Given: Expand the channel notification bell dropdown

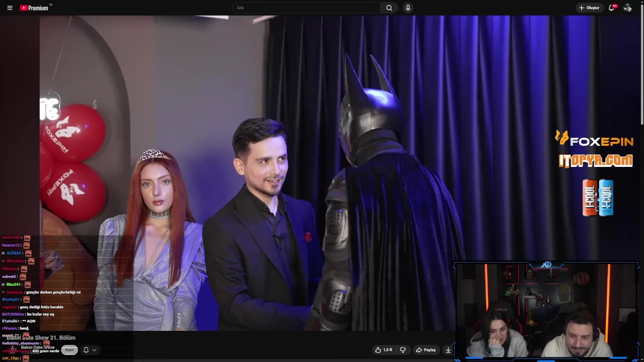Looking at the screenshot, I should coord(90,350).
